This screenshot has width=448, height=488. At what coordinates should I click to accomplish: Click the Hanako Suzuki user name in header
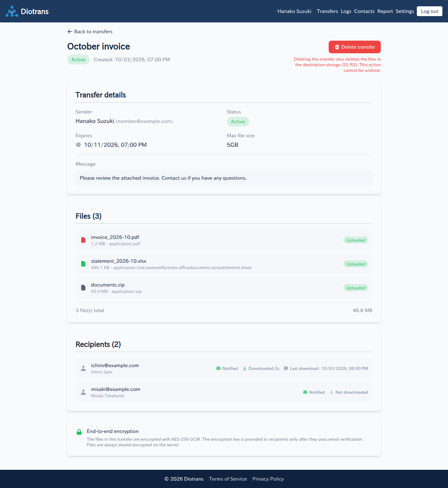[x=294, y=11]
